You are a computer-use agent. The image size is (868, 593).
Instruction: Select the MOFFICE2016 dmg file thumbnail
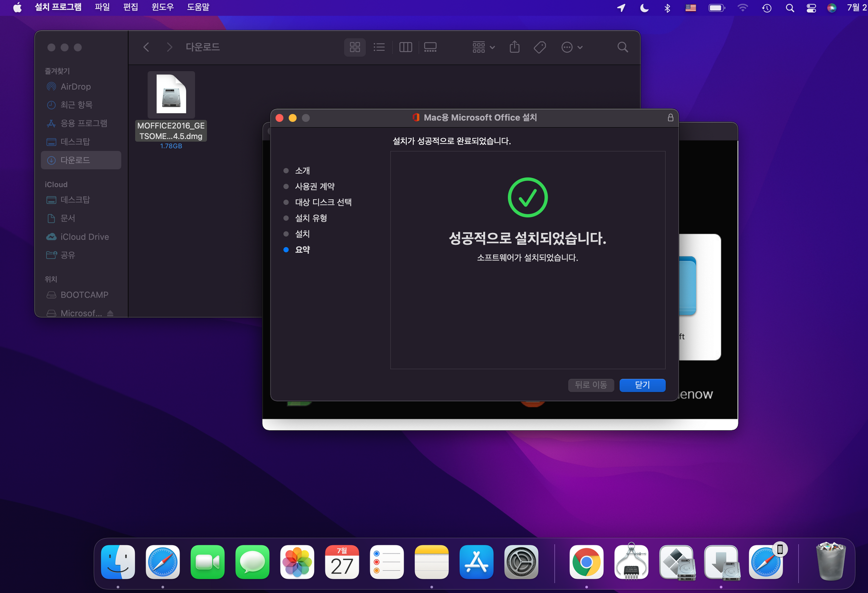pos(171,94)
